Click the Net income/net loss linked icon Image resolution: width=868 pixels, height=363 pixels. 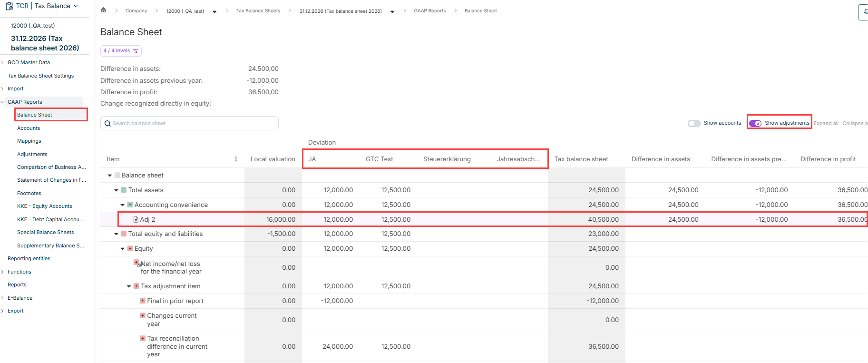click(137, 263)
